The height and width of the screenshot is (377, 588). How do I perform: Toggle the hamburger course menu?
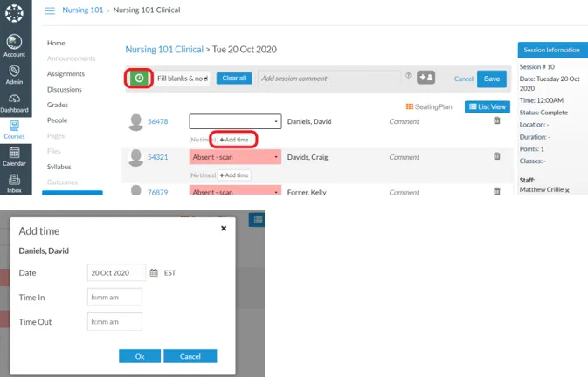coord(50,10)
